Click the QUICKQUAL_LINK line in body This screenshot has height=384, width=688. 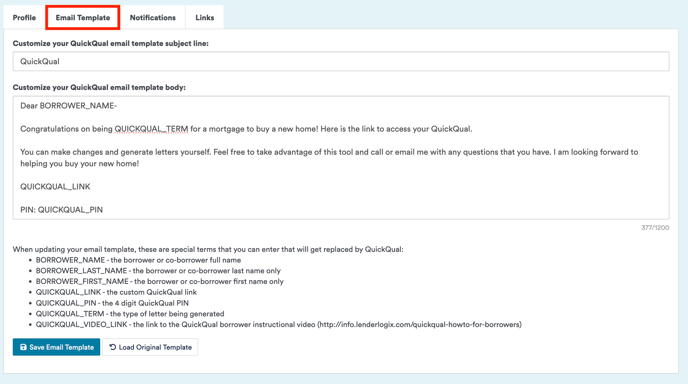point(55,187)
